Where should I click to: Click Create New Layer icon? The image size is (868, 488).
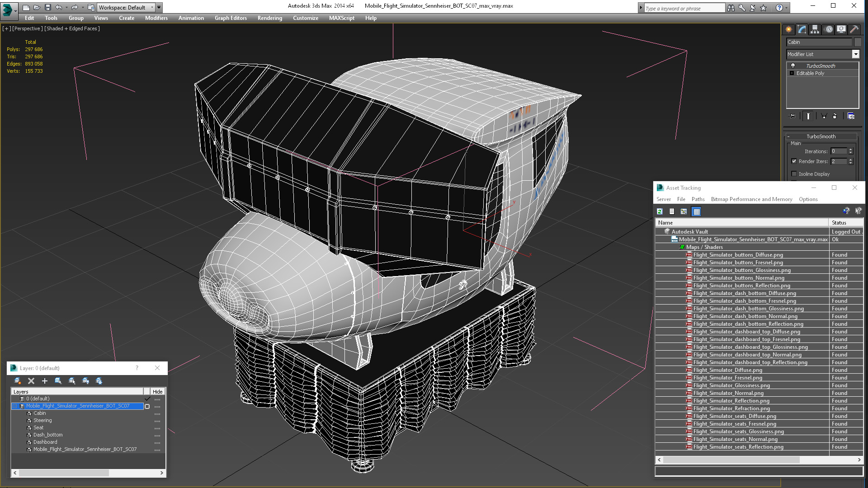click(x=18, y=381)
